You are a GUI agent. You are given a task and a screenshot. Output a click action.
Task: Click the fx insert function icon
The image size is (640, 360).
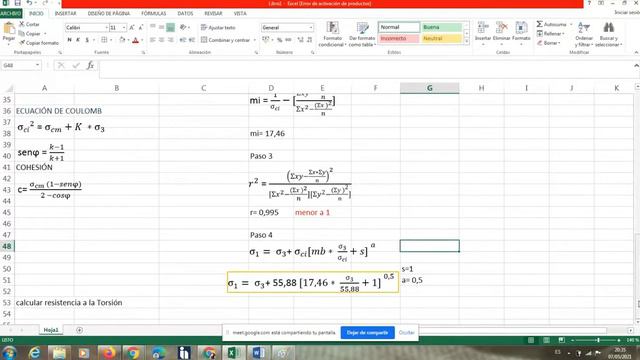point(90,65)
